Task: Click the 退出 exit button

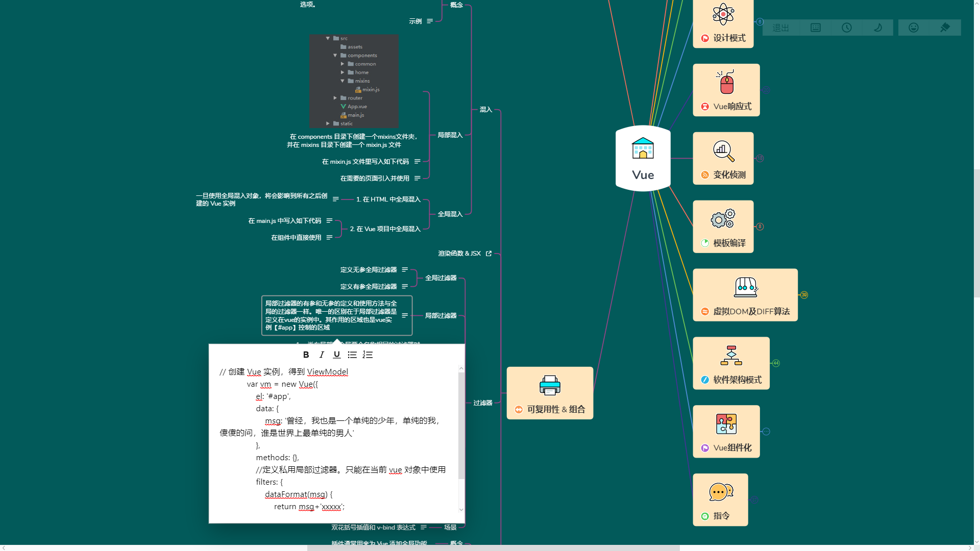Action: click(x=780, y=28)
